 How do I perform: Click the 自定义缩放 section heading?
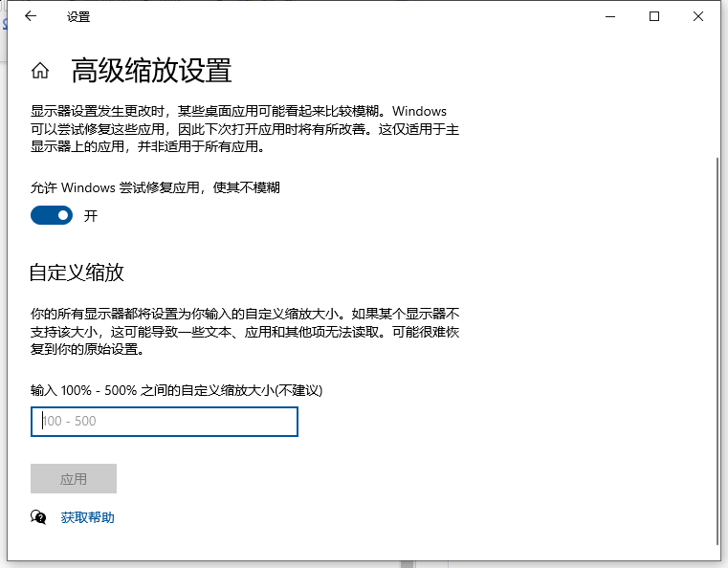[x=77, y=273]
